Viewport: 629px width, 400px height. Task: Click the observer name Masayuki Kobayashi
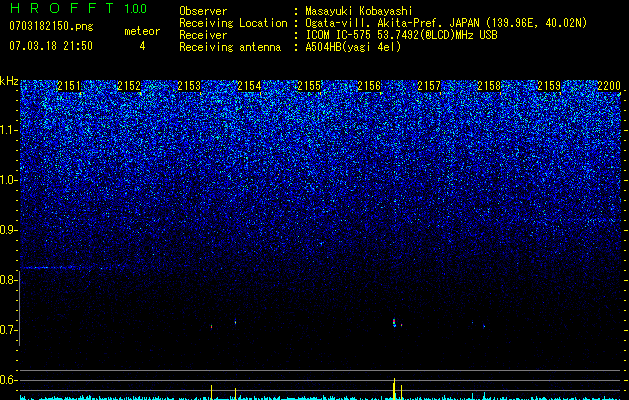(x=359, y=11)
